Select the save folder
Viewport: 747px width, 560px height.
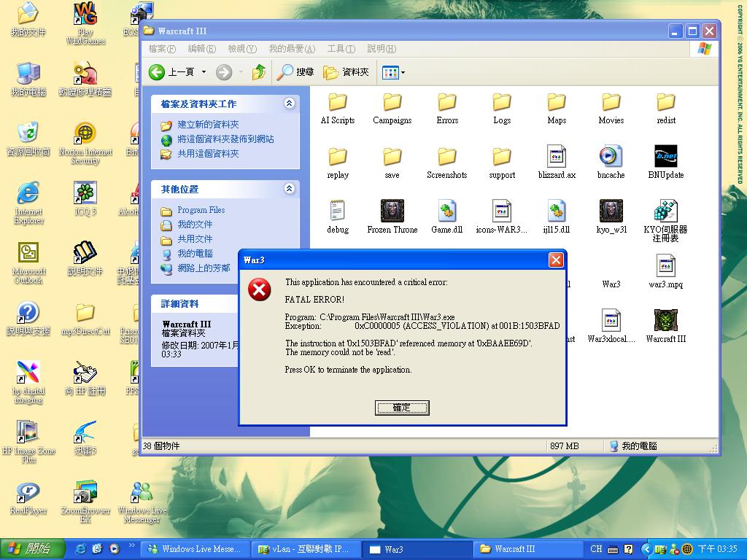point(392,163)
